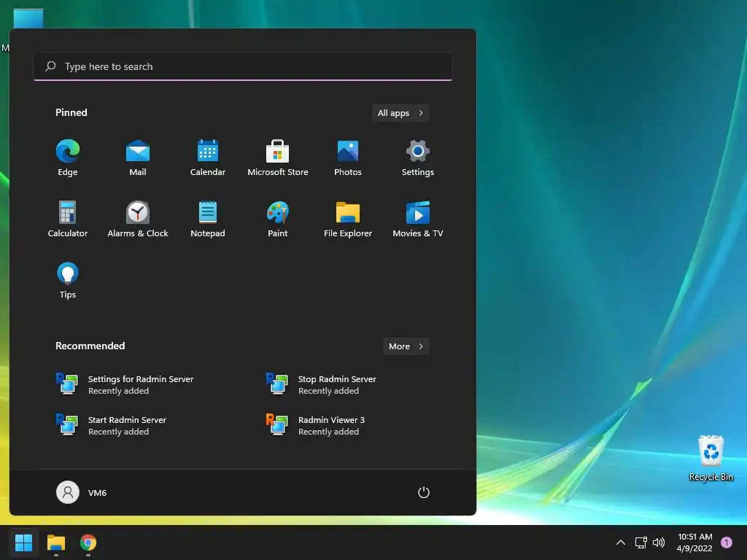Click the network icon in system tray
The width and height of the screenshot is (747, 560).
(x=640, y=542)
